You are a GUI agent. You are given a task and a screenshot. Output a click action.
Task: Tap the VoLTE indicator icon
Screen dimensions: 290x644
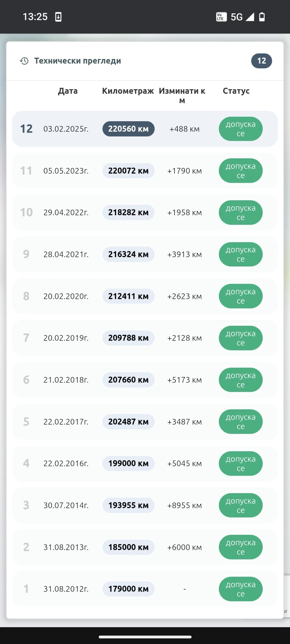pos(221,17)
